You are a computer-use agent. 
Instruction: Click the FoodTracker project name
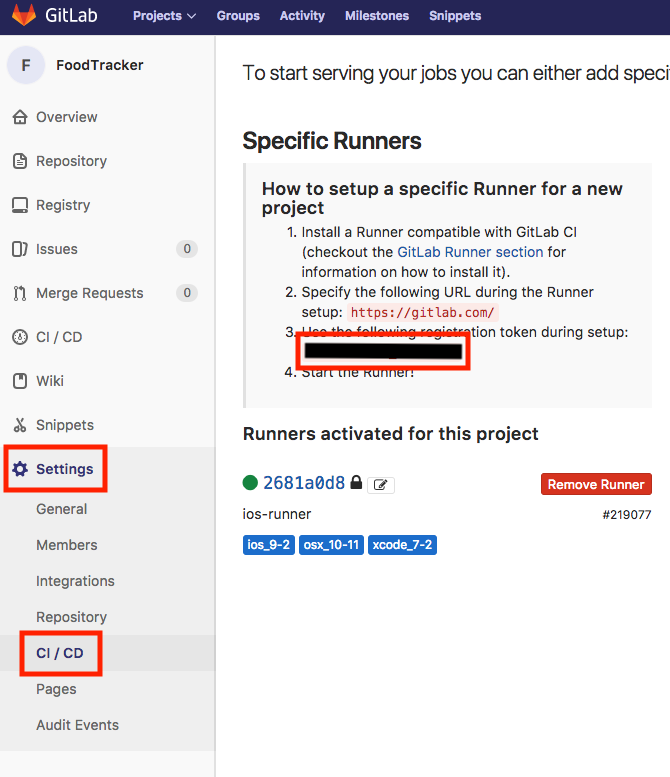coord(100,65)
